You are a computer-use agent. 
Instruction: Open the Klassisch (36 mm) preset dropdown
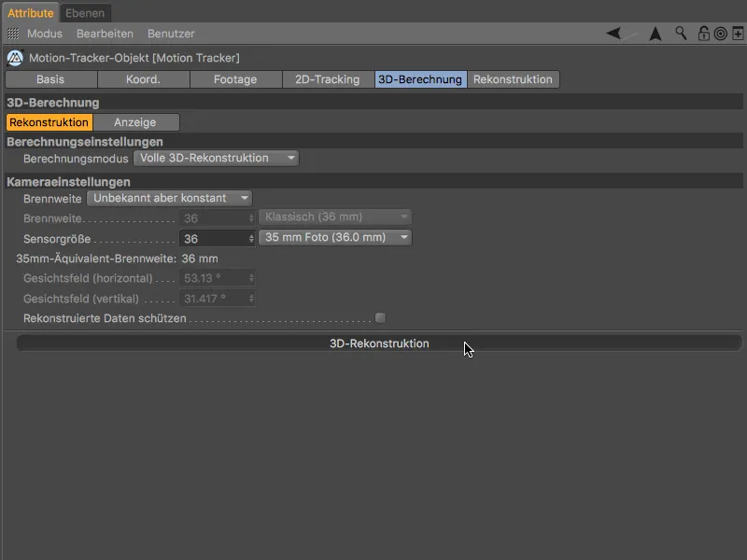pyautogui.click(x=335, y=217)
